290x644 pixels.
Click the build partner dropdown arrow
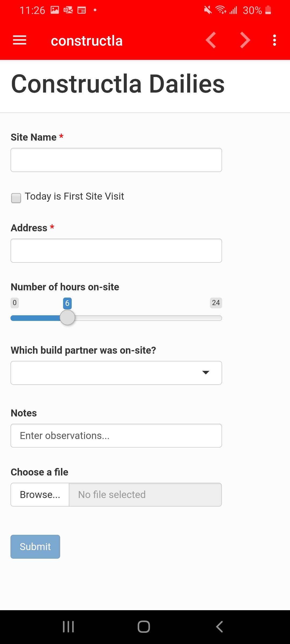206,372
